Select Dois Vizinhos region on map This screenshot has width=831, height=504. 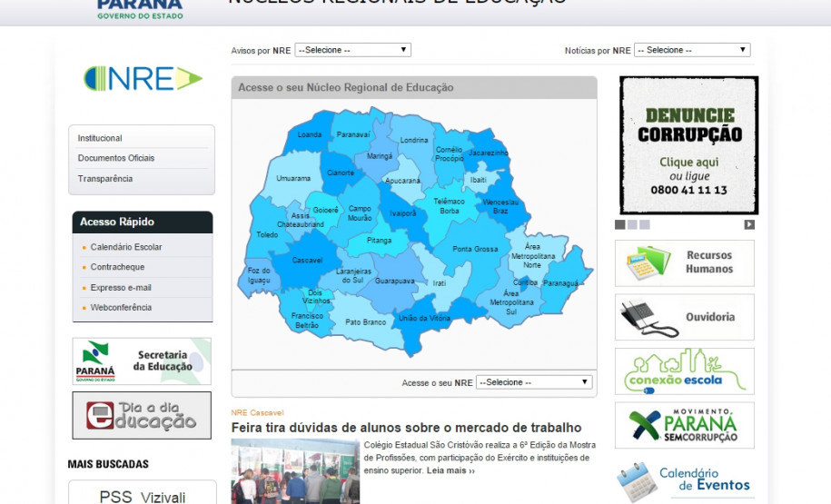317,297
